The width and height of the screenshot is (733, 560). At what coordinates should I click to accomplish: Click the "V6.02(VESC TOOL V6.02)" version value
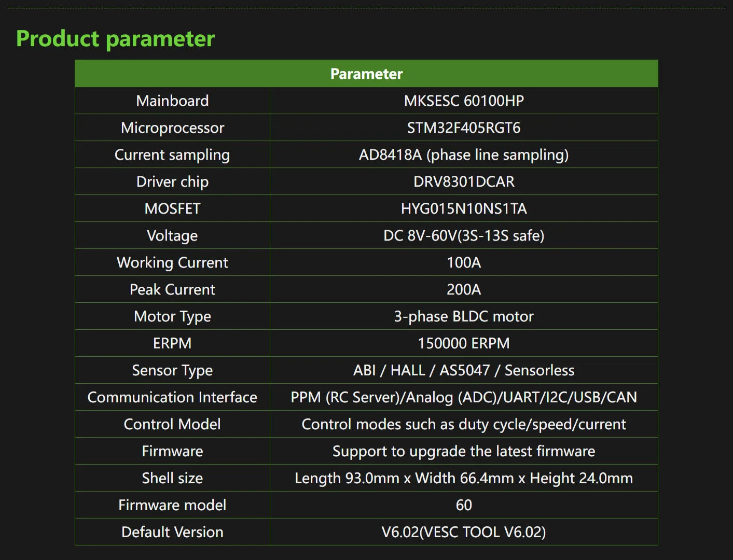pyautogui.click(x=464, y=532)
